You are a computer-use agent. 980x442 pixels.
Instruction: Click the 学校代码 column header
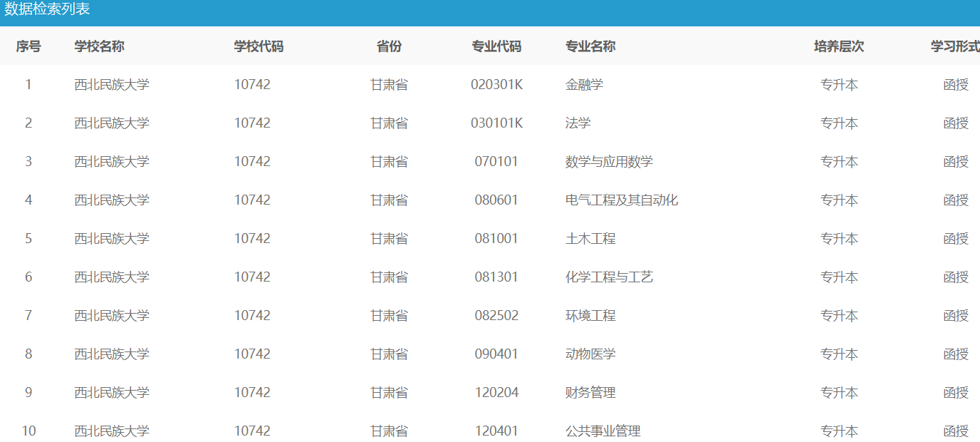pyautogui.click(x=259, y=46)
